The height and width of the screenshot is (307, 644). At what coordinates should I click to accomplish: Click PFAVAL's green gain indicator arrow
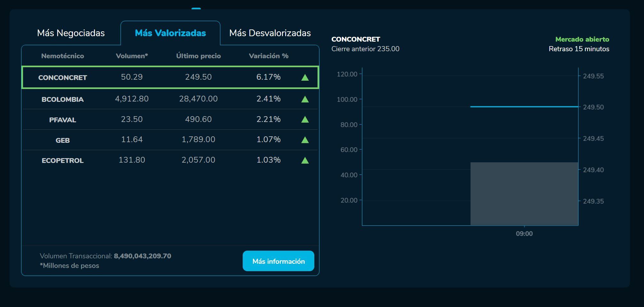(305, 119)
